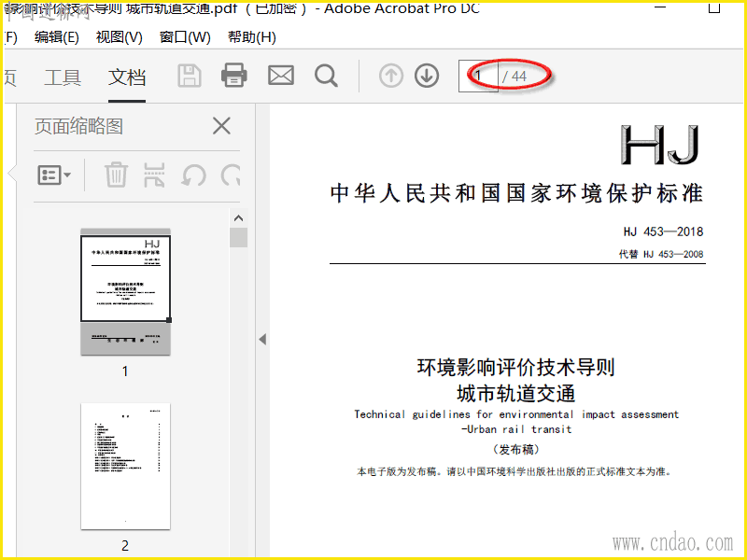Click the thumbnail panel scrollbar handle
Image resolution: width=747 pixels, height=560 pixels.
tap(239, 237)
